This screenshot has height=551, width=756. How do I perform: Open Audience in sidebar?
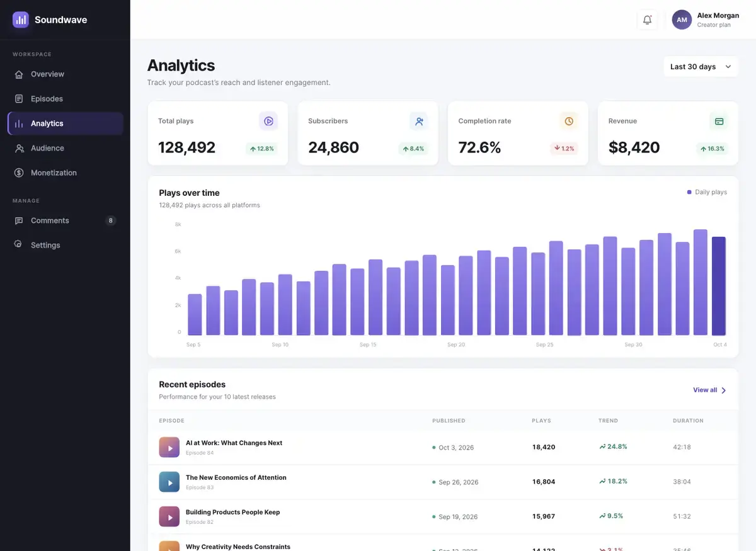pyautogui.click(x=66, y=148)
